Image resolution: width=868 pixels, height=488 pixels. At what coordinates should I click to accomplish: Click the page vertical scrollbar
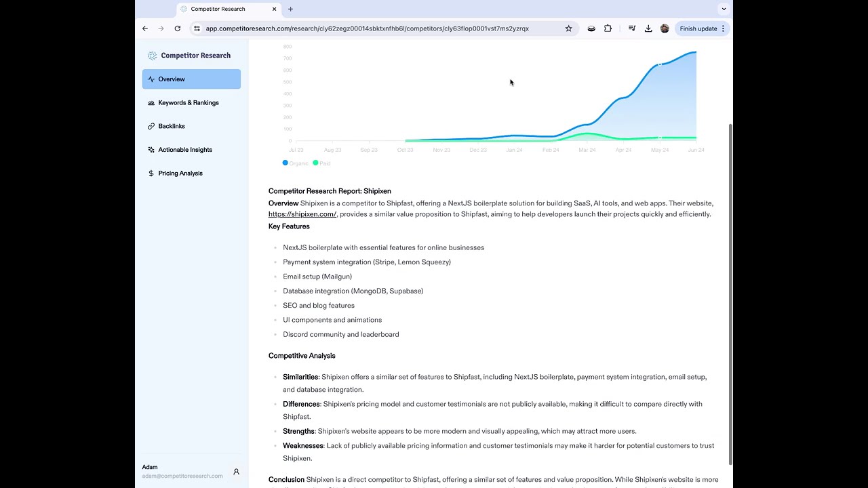tap(730, 294)
